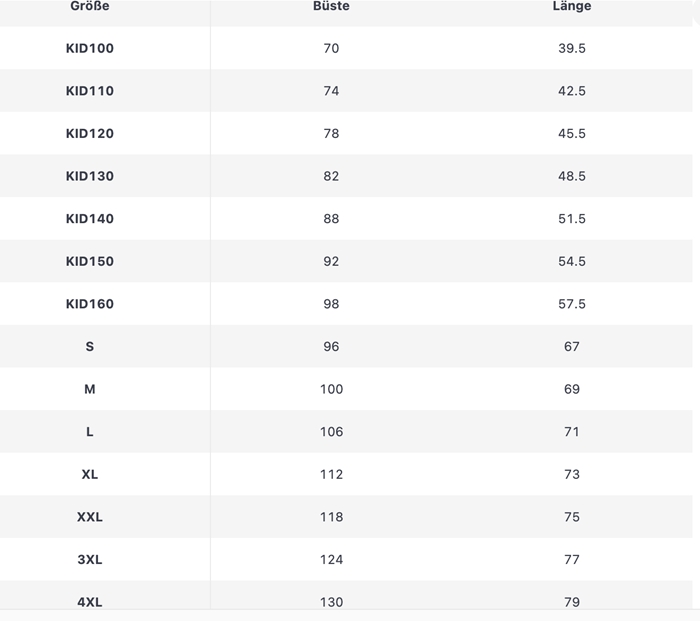Screen dimensions: 700x621
Task: Click the bust value 92 for KID150
Action: point(331,261)
